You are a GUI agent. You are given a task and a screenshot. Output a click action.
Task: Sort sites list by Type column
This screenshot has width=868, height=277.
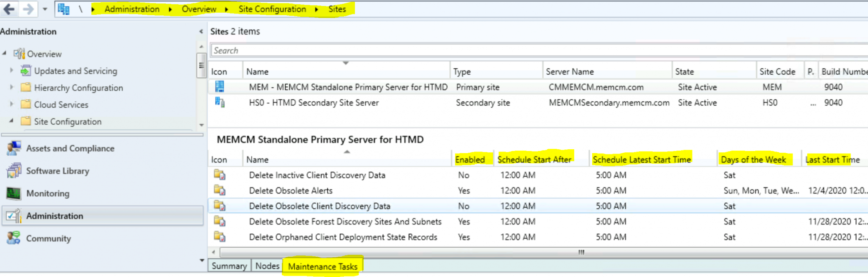coord(496,72)
